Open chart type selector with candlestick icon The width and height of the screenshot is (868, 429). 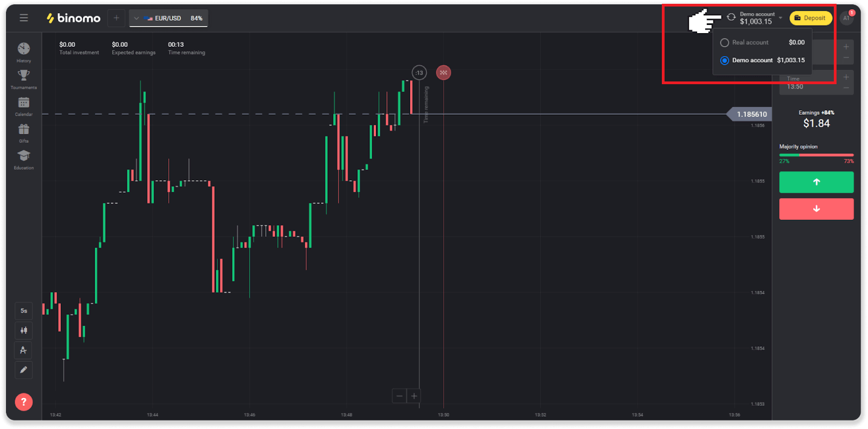pos(23,330)
